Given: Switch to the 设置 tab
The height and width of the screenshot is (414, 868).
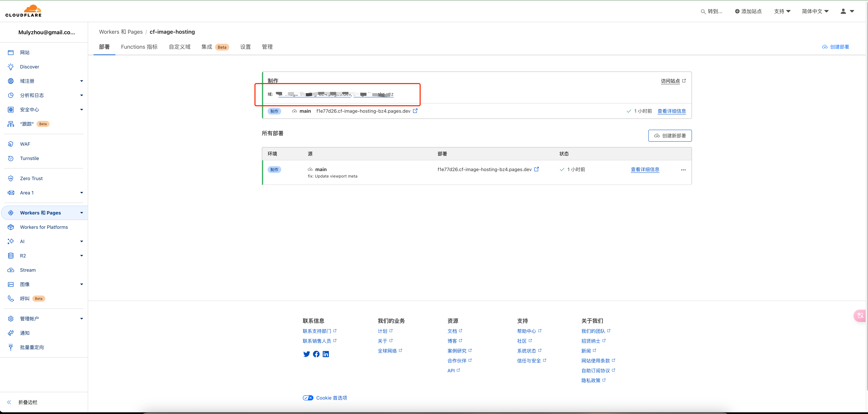Looking at the screenshot, I should (245, 46).
